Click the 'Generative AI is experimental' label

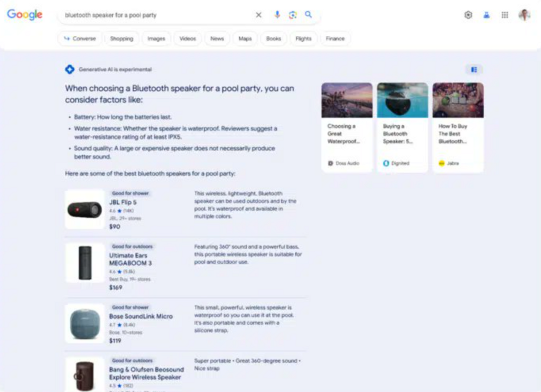(115, 69)
